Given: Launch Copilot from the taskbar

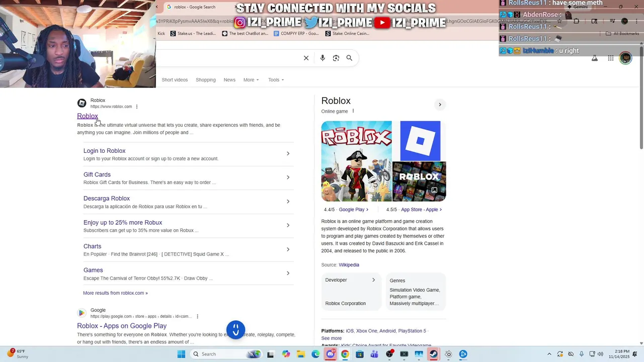Looking at the screenshot, I should 286,354.
